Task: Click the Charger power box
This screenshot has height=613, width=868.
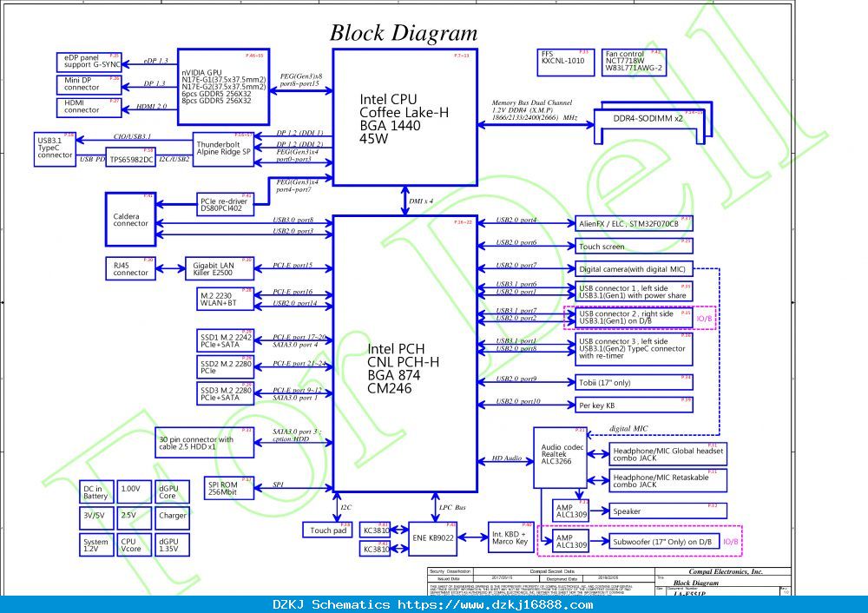Action: pyautogui.click(x=172, y=517)
